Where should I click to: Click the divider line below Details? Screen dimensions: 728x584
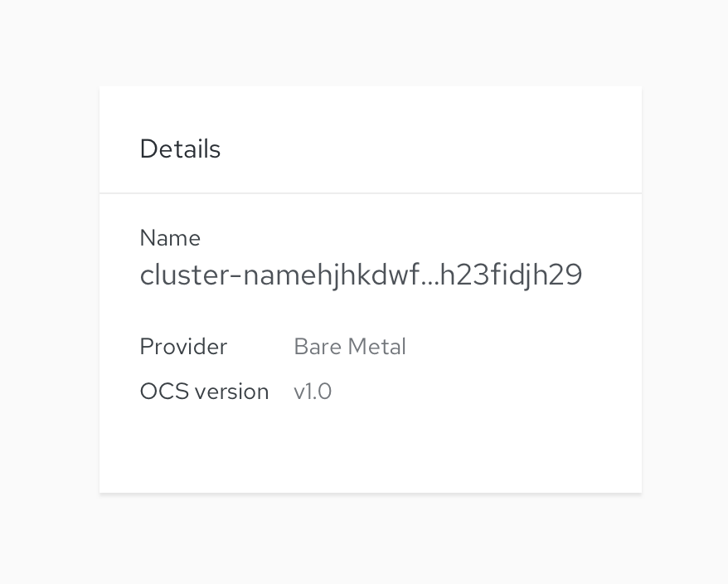click(x=370, y=193)
